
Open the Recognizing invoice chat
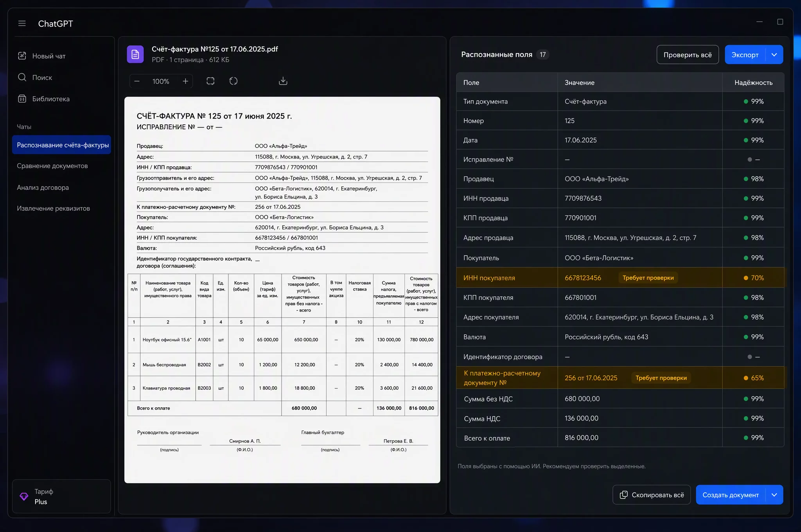(x=62, y=145)
